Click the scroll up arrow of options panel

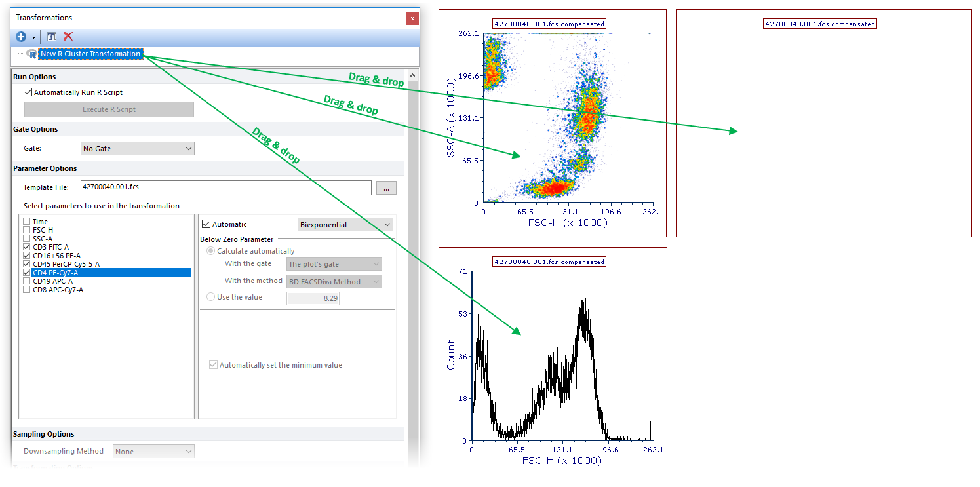pyautogui.click(x=412, y=75)
